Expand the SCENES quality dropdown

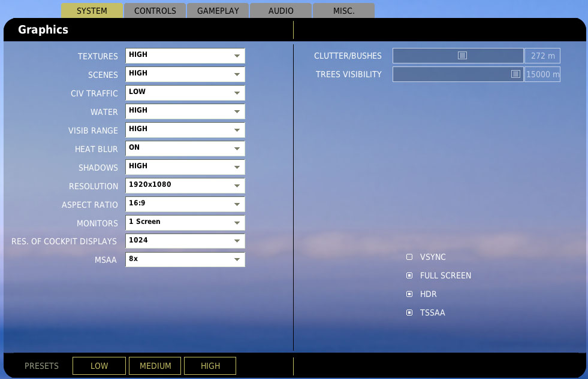[x=185, y=74]
